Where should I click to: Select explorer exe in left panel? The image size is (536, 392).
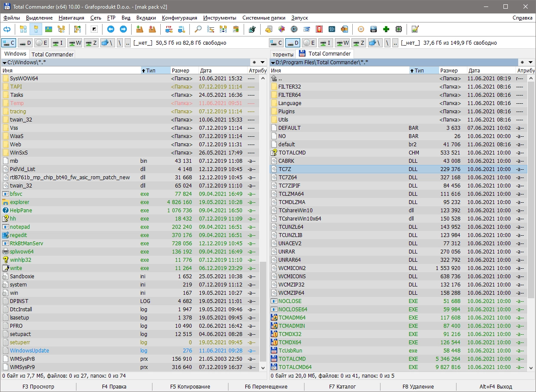point(131,202)
